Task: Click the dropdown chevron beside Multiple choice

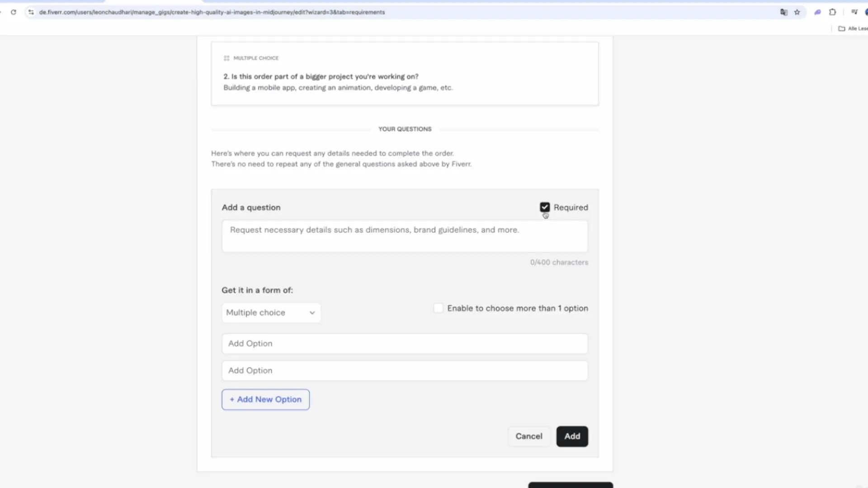Action: [x=312, y=313]
